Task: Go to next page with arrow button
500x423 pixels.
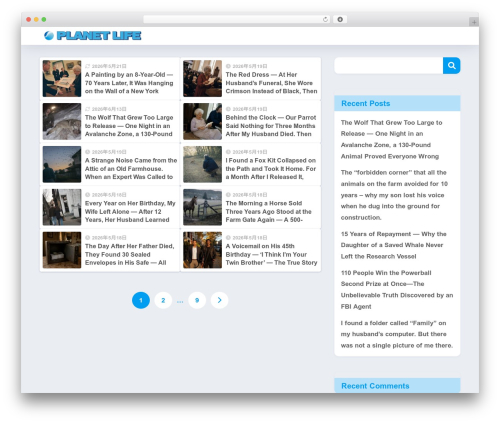Action: click(219, 300)
